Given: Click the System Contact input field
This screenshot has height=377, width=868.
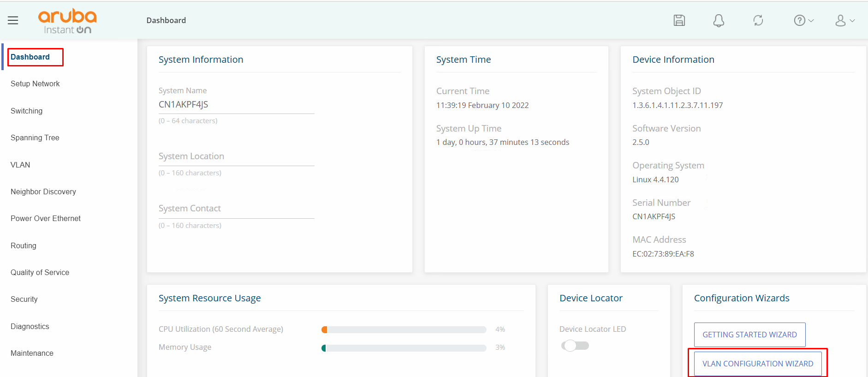Looking at the screenshot, I should coord(236,209).
